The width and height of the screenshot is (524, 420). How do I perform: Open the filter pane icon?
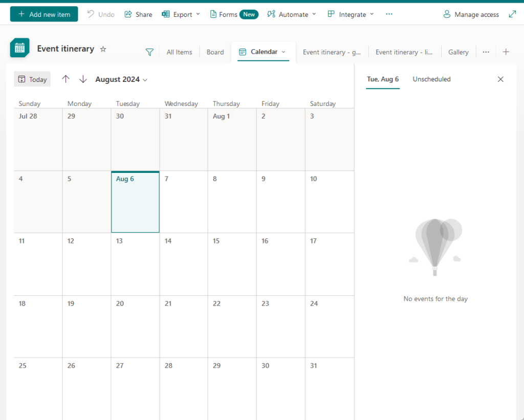coord(149,52)
